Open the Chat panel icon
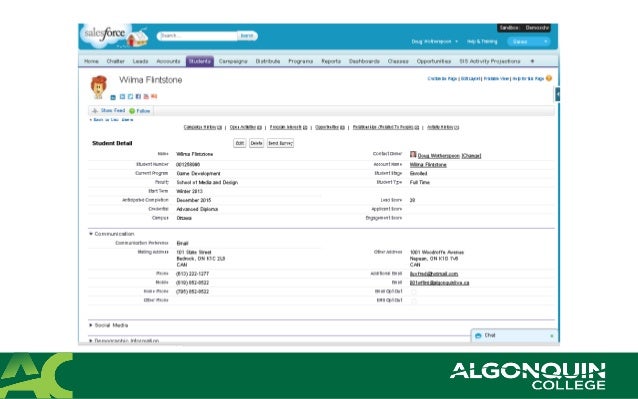Viewport: 638px width, 399px height. [478, 336]
